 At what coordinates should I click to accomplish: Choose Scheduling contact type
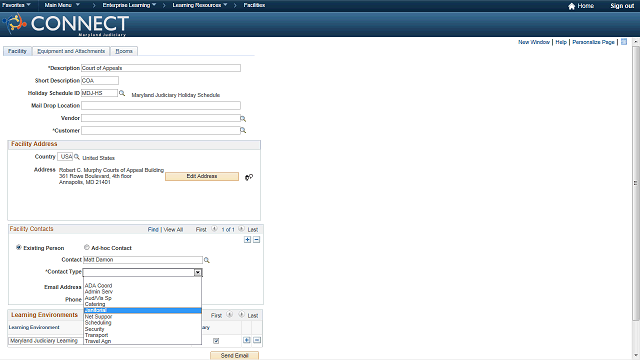point(142,322)
